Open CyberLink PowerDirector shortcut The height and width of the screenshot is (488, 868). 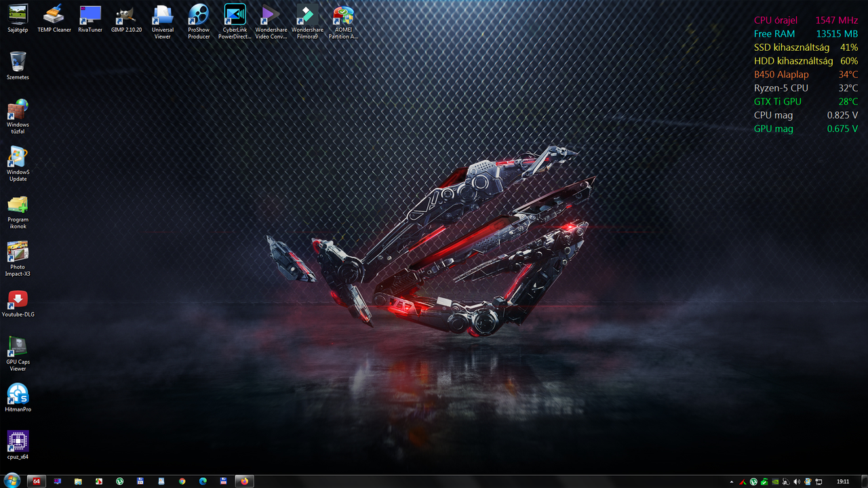[235, 21]
